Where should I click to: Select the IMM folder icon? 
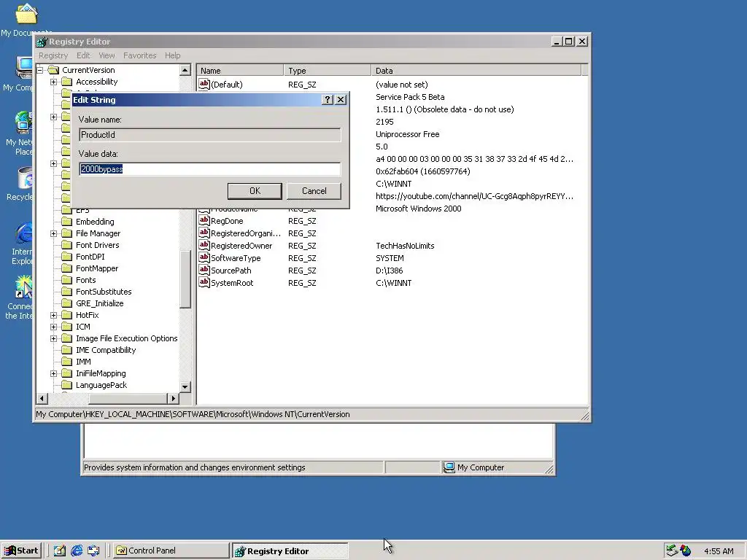click(x=67, y=362)
